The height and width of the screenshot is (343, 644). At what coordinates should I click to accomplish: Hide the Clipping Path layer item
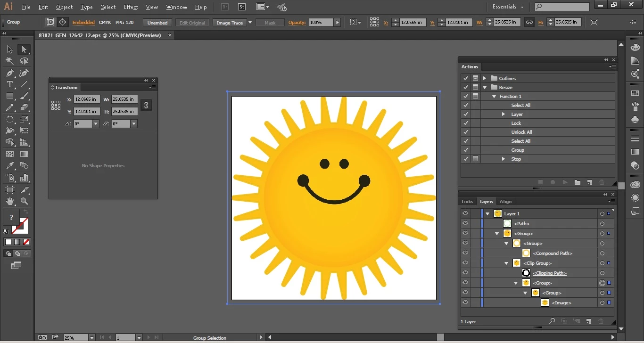coord(465,273)
